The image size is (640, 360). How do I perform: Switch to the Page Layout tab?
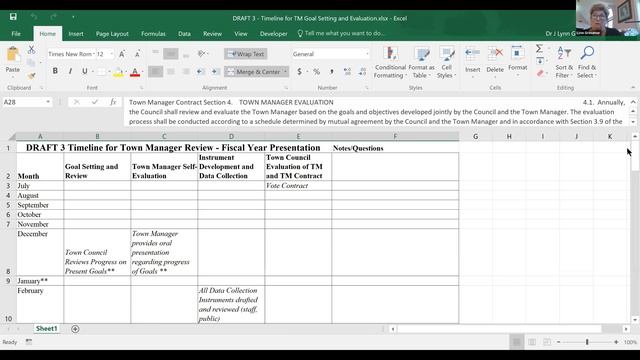[112, 34]
